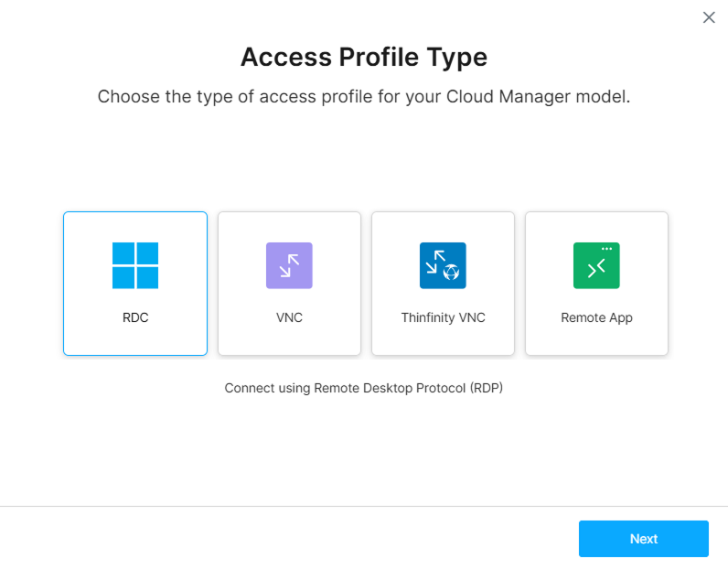
Task: Choose the Remote App label text
Action: tap(596, 318)
